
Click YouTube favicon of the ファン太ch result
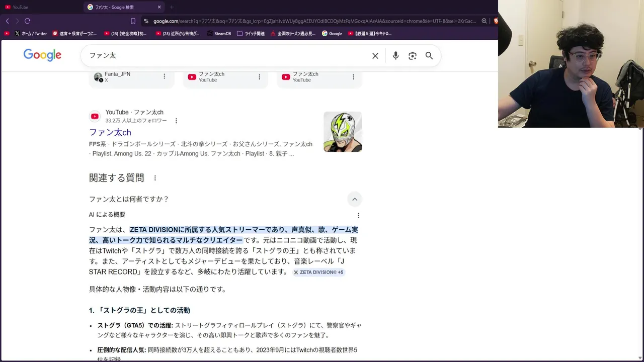click(95, 116)
